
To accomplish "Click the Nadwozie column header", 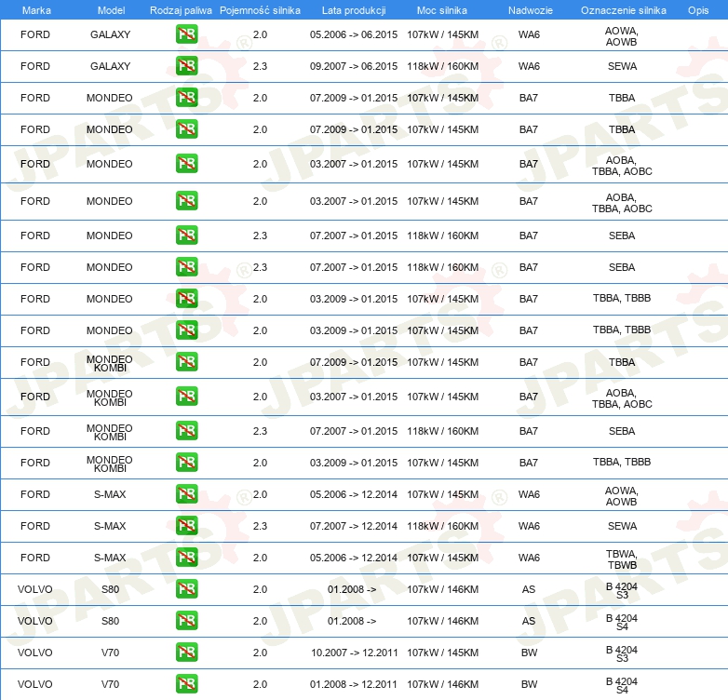I will [x=531, y=10].
